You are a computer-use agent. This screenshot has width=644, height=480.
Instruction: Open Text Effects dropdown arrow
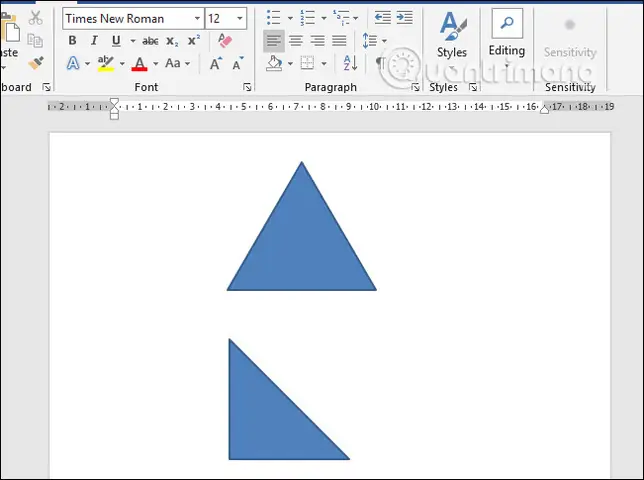tap(87, 64)
